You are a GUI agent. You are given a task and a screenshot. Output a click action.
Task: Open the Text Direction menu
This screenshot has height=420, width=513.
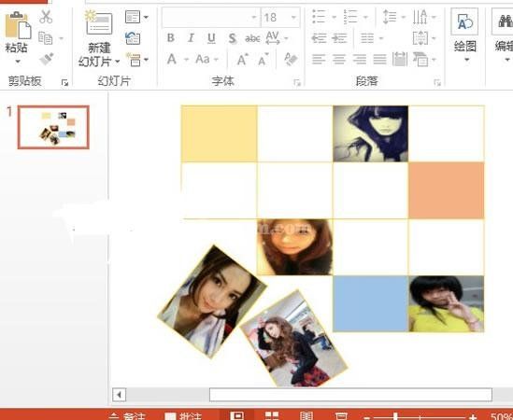coord(424,17)
